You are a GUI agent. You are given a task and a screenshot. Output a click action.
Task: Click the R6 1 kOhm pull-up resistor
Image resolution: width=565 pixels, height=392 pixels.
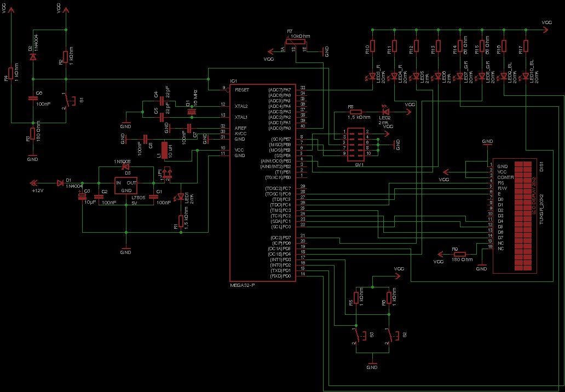389,298
